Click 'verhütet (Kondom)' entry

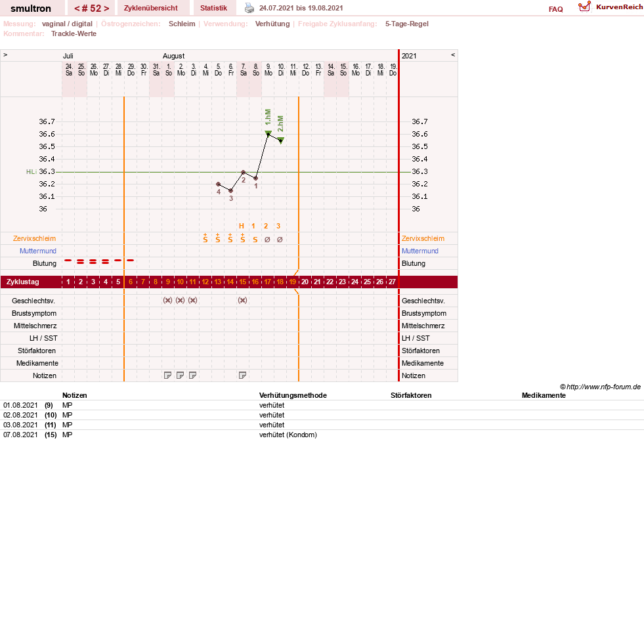tap(288, 435)
